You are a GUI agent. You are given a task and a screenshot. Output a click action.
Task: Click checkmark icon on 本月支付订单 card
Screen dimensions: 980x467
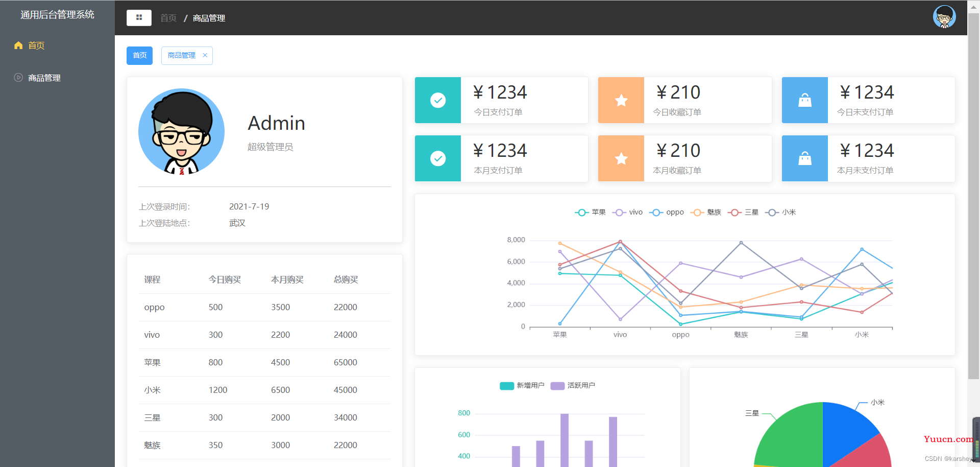pos(438,158)
